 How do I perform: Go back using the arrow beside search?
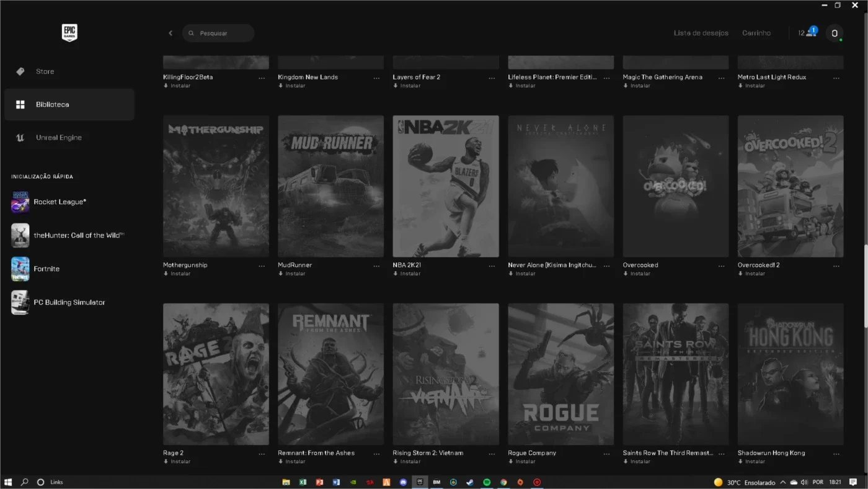coord(170,33)
